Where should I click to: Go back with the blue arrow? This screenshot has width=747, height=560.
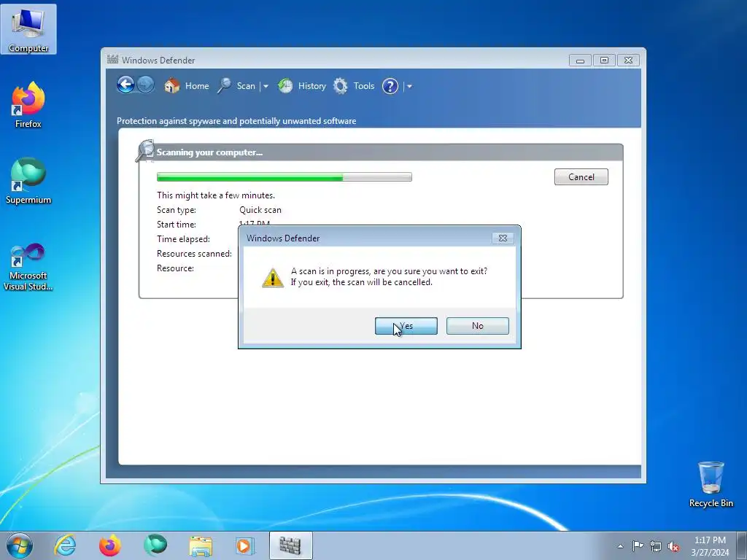125,85
